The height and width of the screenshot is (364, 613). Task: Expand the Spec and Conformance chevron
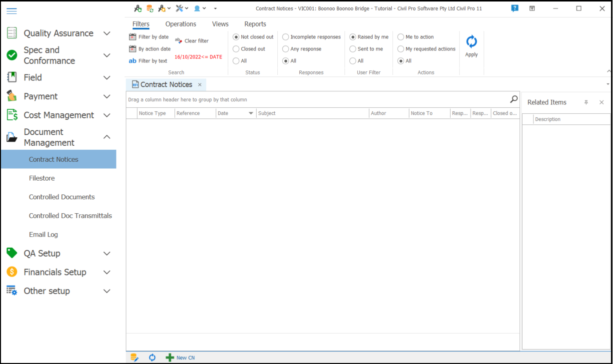coord(107,55)
